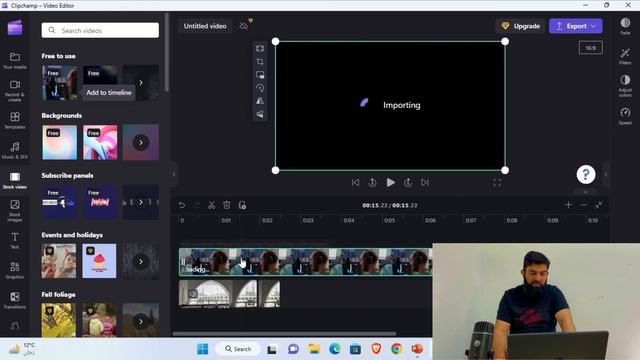Open the Text panel in sidebar

15,240
